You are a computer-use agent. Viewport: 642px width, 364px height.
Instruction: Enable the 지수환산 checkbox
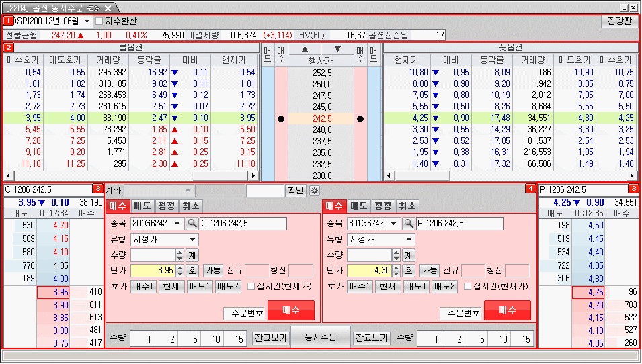99,21
